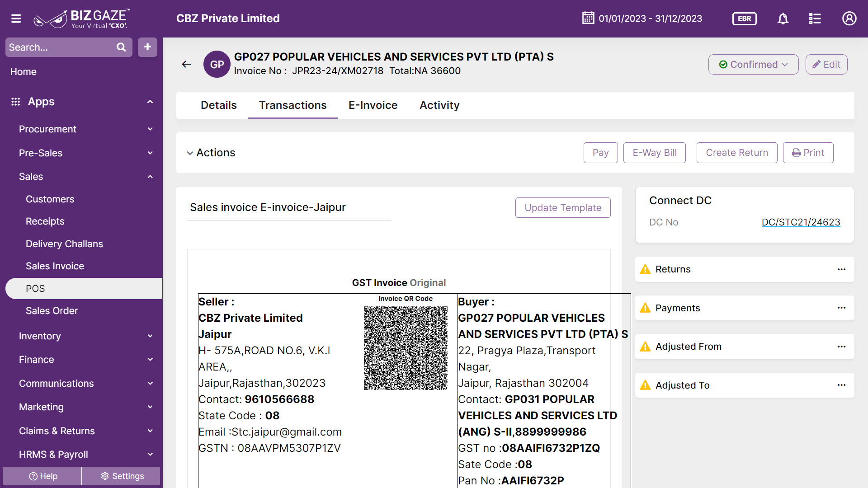The height and width of the screenshot is (488, 868).
Task: Click the Pay button
Action: 600,153
